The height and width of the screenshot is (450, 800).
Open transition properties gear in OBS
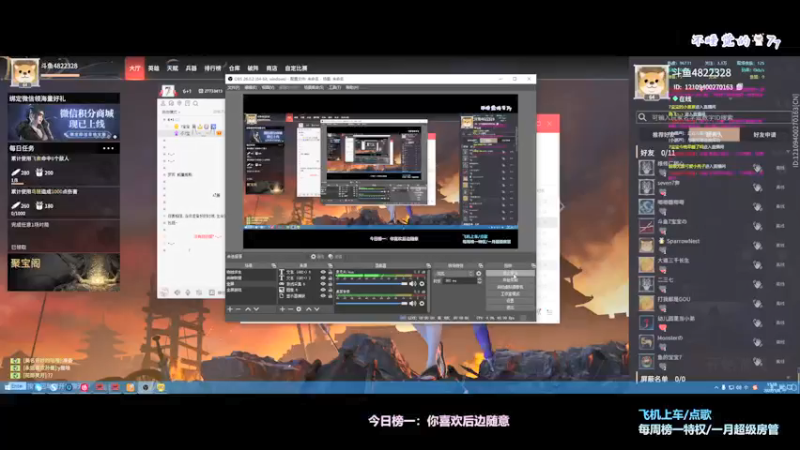coord(479,273)
